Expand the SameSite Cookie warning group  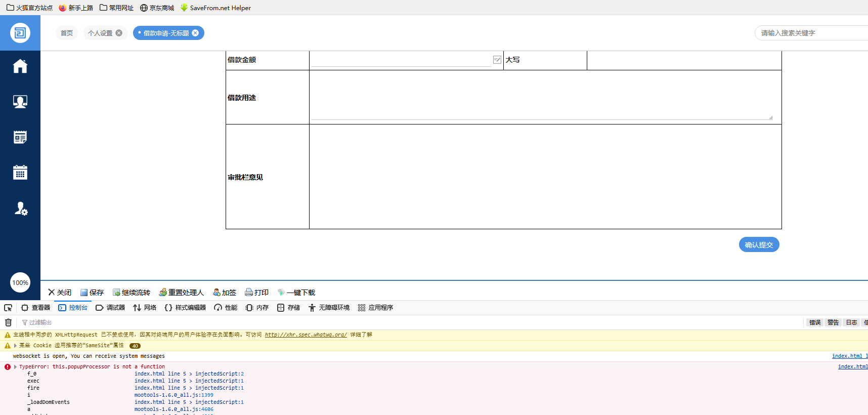tap(16, 346)
